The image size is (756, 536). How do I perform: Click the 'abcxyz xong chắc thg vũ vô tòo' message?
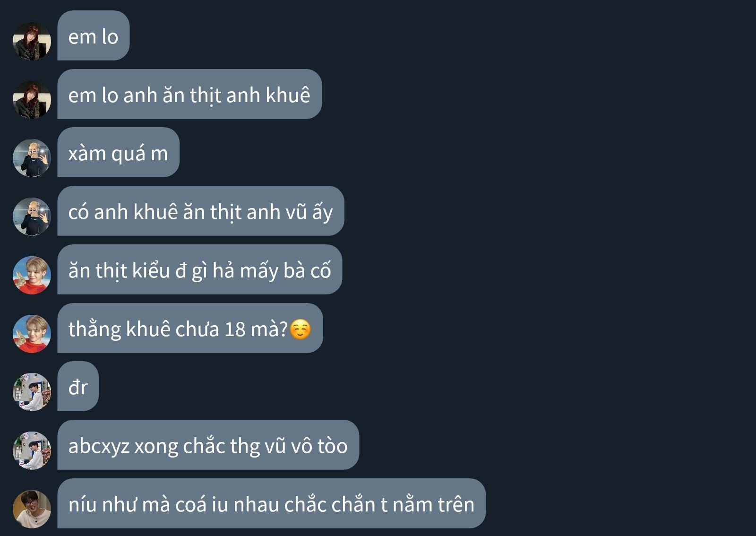(x=208, y=445)
